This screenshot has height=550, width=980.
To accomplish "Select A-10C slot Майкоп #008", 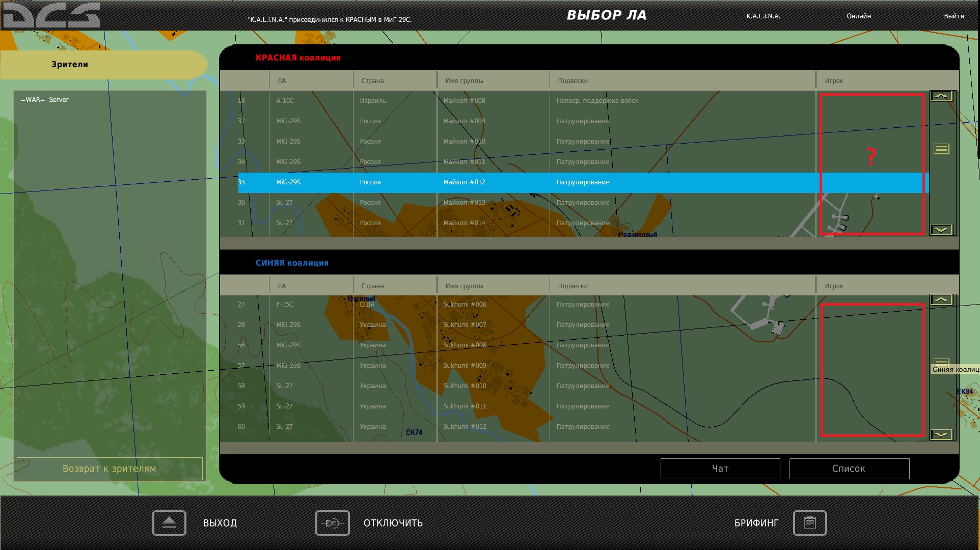I will coord(583,101).
